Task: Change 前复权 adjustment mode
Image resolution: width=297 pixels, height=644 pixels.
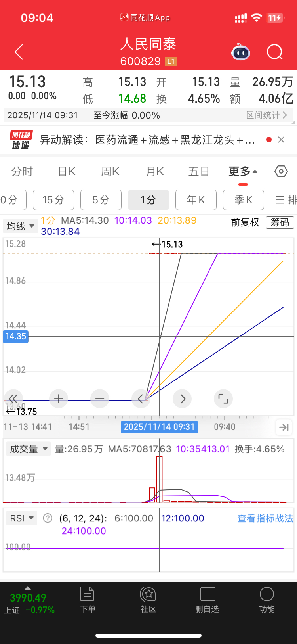Action: pos(245,222)
